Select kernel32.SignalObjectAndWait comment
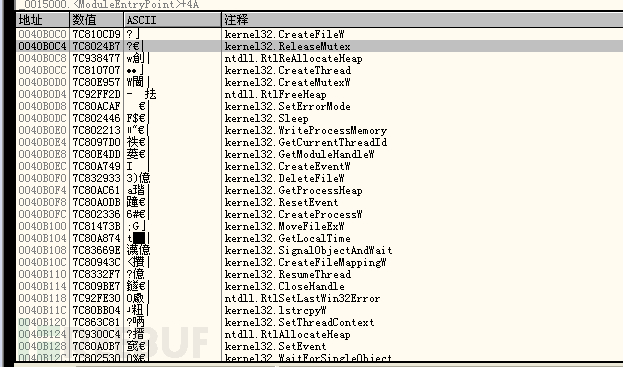Viewport: 623px width, 367px height. coord(309,250)
